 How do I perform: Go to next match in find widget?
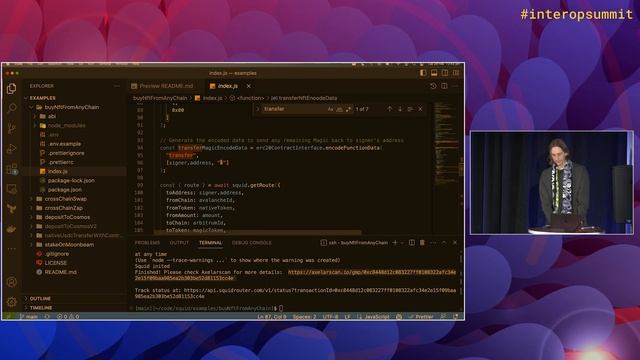click(x=400, y=109)
